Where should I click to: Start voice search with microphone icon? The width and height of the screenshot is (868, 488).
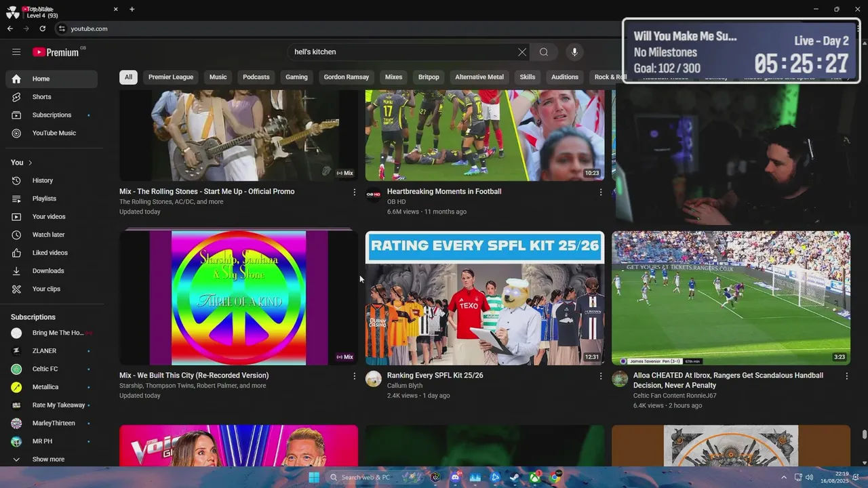click(574, 52)
